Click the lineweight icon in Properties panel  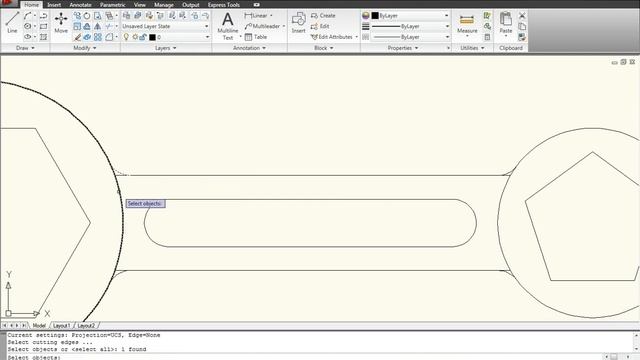pos(366,27)
